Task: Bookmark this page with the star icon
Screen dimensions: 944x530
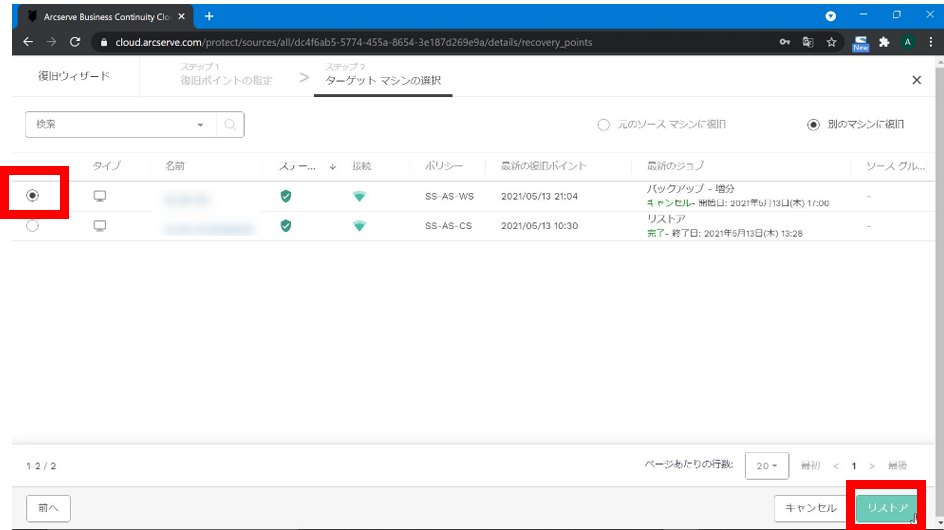Action: (x=831, y=43)
